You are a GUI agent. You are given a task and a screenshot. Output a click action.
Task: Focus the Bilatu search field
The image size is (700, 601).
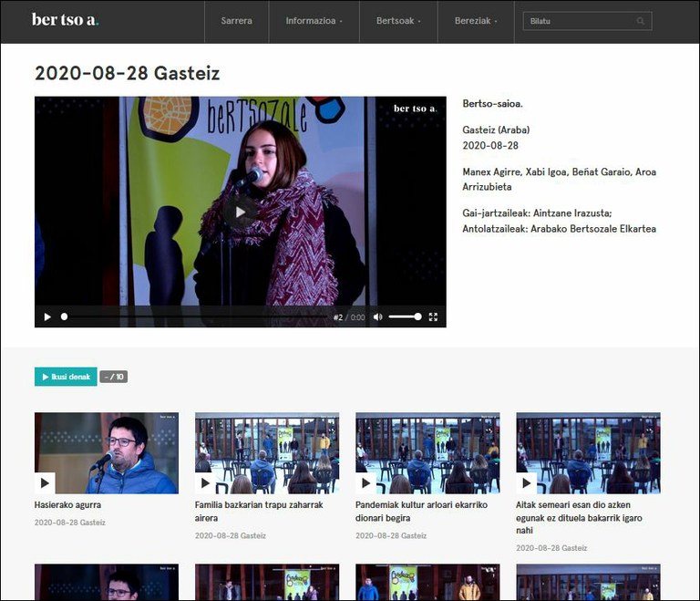pyautogui.click(x=587, y=21)
